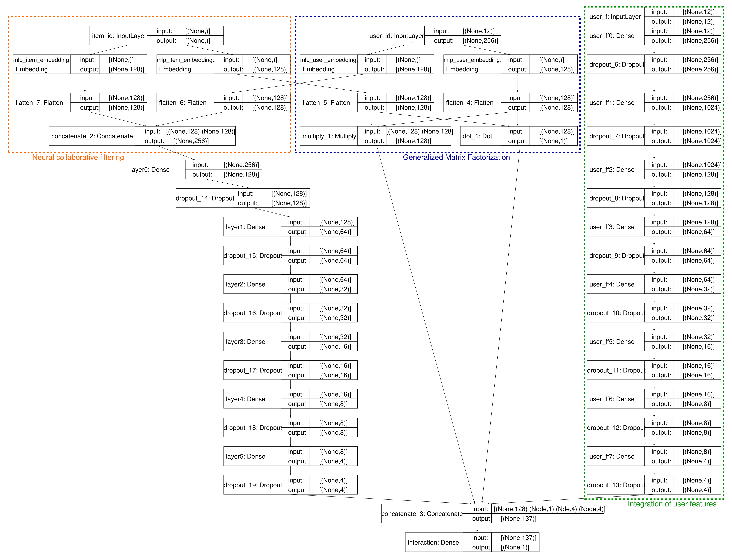Select the user_ff7 Dense node

pos(612,456)
